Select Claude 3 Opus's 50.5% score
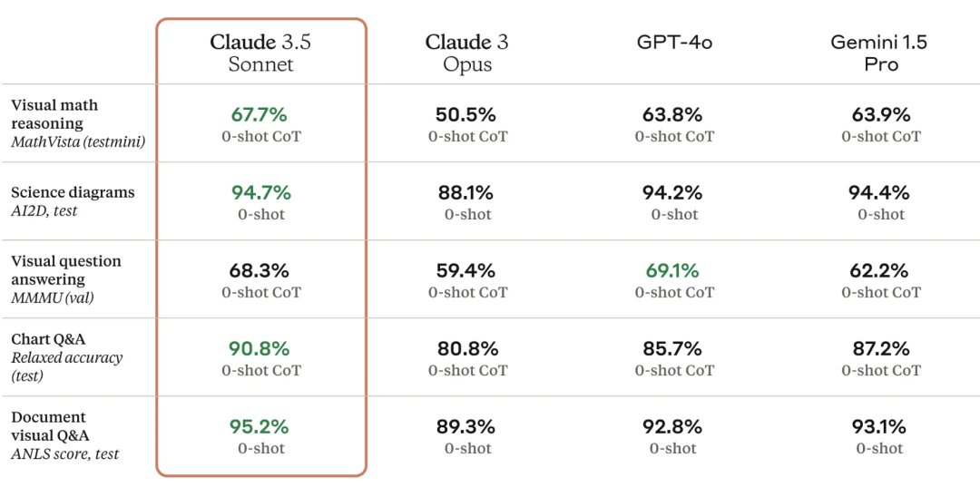 466,115
